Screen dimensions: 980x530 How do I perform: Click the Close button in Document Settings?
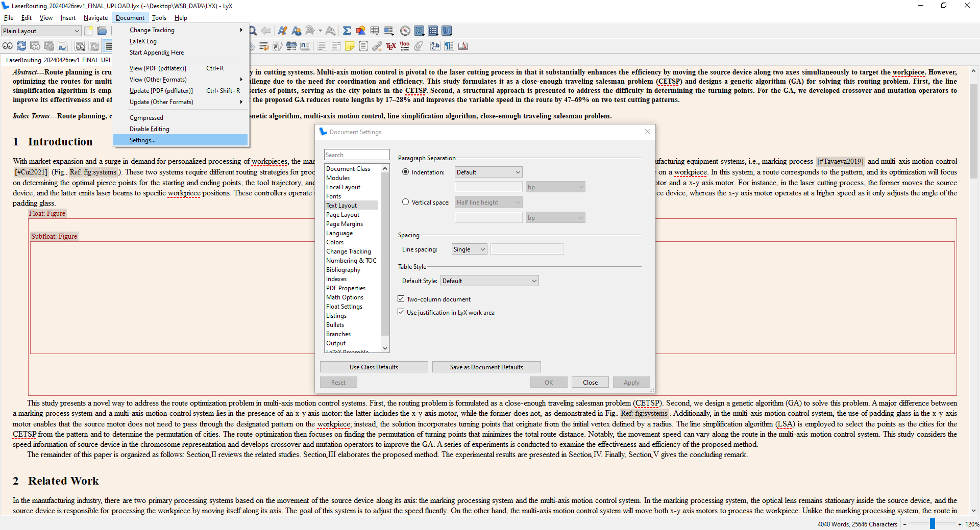coord(591,382)
